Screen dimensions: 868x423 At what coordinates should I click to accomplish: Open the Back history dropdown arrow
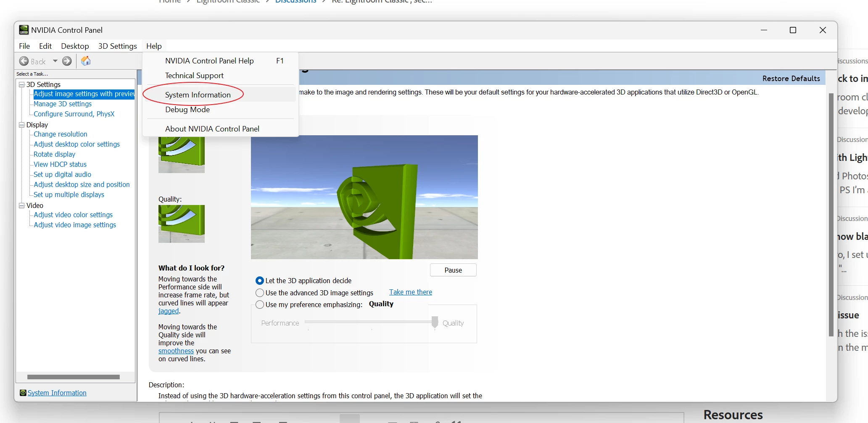click(55, 61)
